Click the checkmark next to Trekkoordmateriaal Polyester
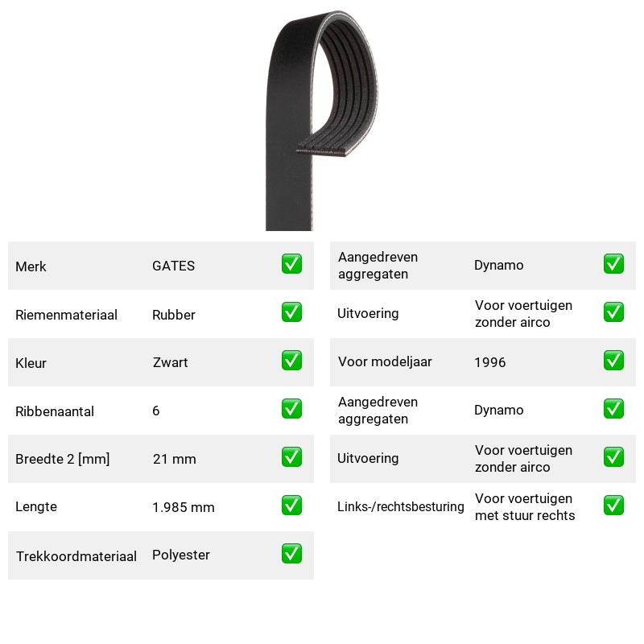The image size is (644, 644). [291, 554]
